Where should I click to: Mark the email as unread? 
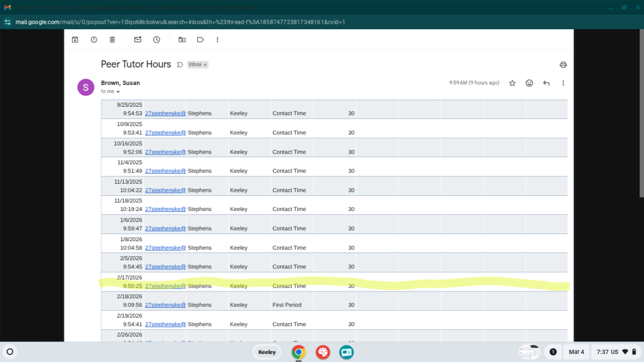click(137, 40)
